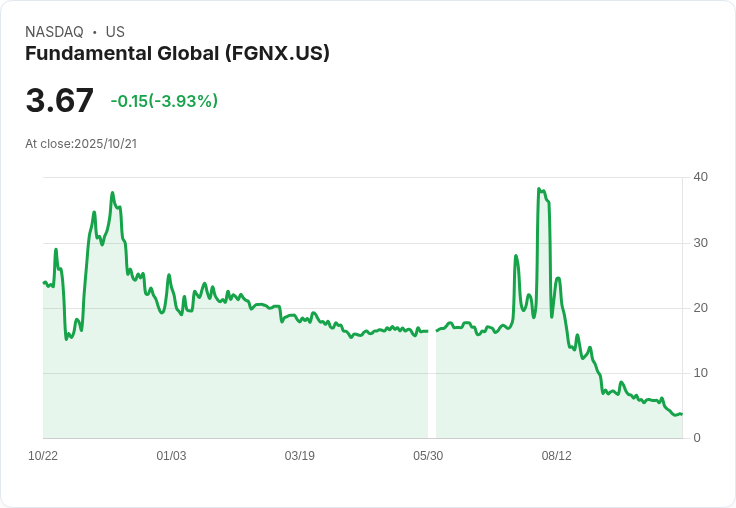Click the 3.67 current price

pos(60,101)
